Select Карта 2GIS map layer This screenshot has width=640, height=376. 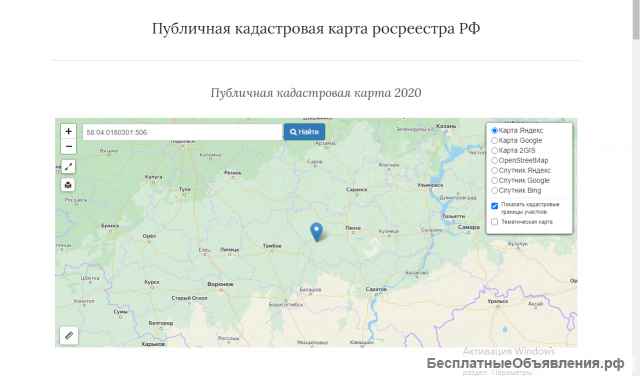pos(513,150)
